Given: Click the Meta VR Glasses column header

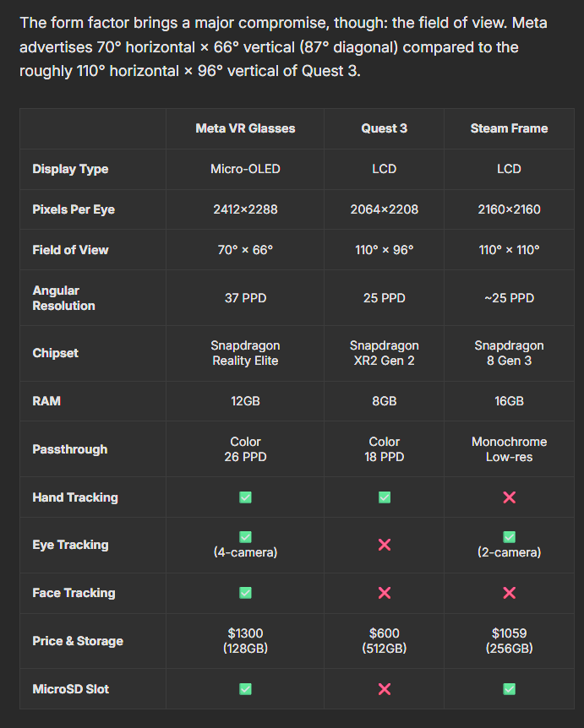Looking at the screenshot, I should [x=245, y=128].
